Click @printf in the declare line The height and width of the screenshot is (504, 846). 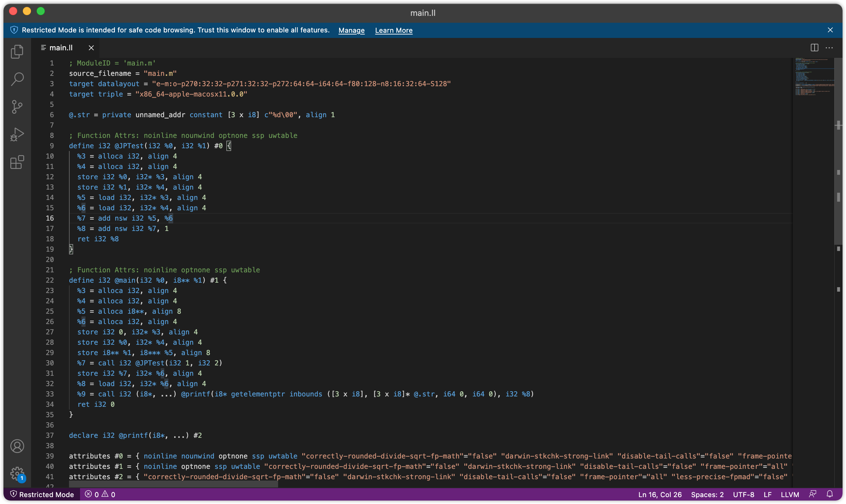click(133, 435)
